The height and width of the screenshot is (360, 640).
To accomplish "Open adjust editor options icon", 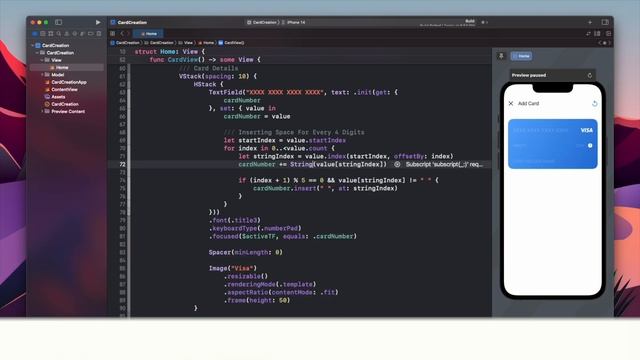I will pyautogui.click(x=598, y=33).
